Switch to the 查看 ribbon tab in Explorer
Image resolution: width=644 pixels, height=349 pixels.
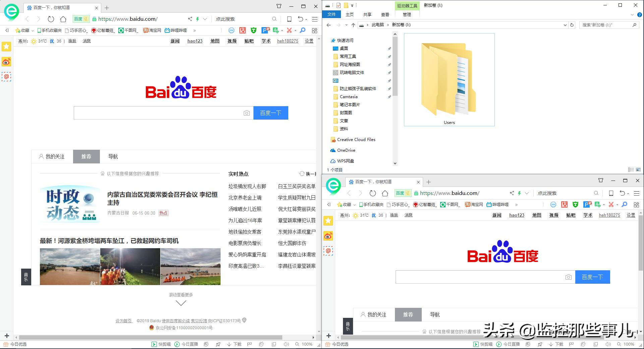385,14
